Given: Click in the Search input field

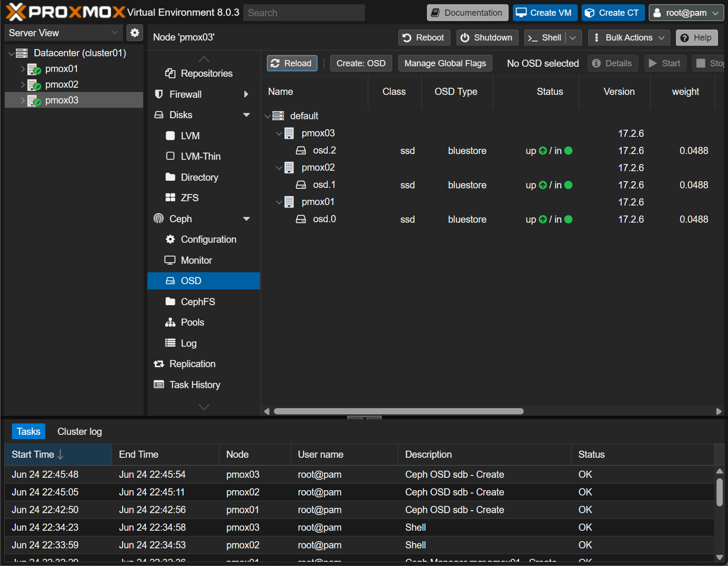Looking at the screenshot, I should coord(304,13).
